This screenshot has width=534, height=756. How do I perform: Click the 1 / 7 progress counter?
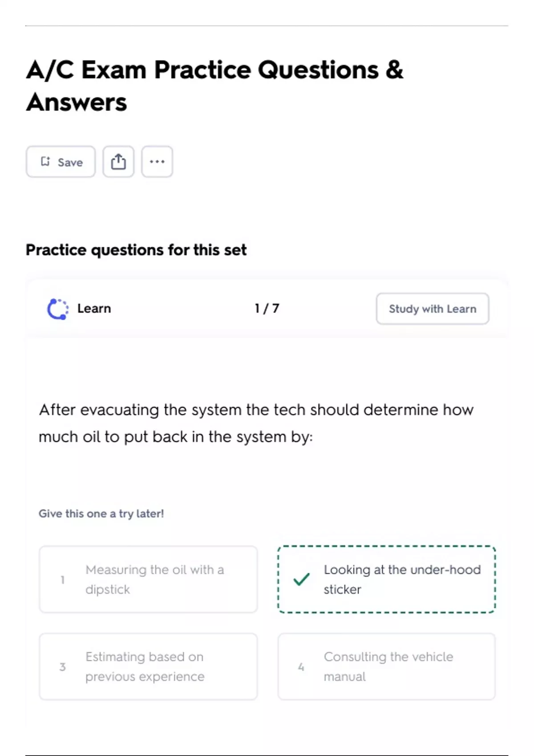(x=267, y=308)
